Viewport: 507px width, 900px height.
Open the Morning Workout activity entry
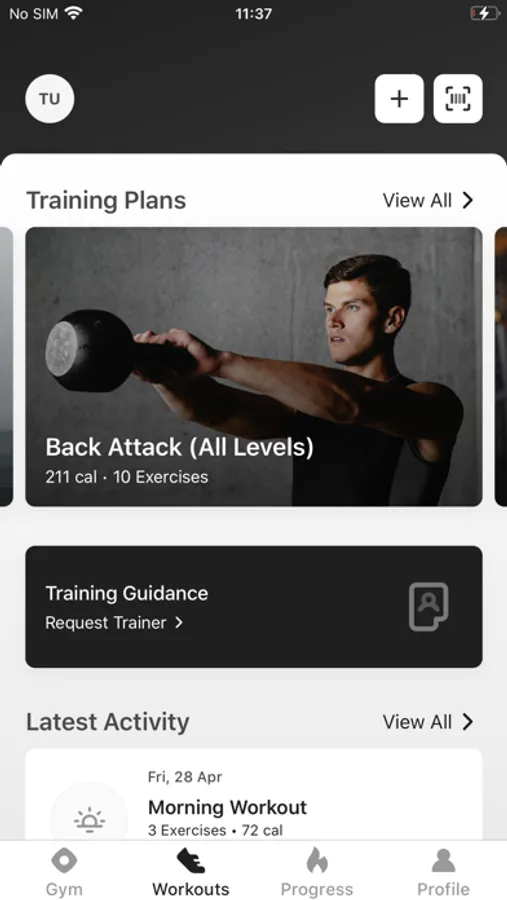254,795
